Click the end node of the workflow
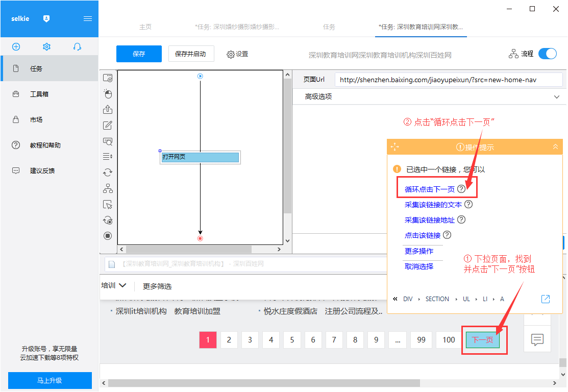The width and height of the screenshot is (568, 392). [x=200, y=238]
